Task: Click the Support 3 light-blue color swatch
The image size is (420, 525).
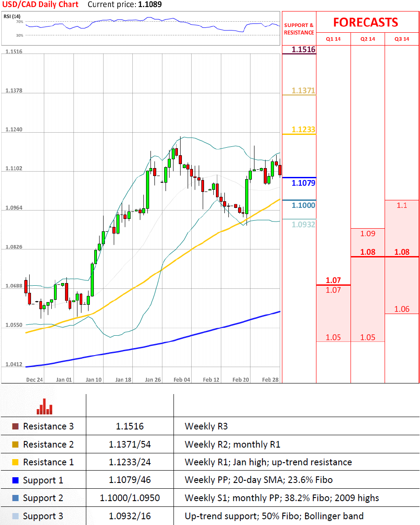Action: point(15,516)
